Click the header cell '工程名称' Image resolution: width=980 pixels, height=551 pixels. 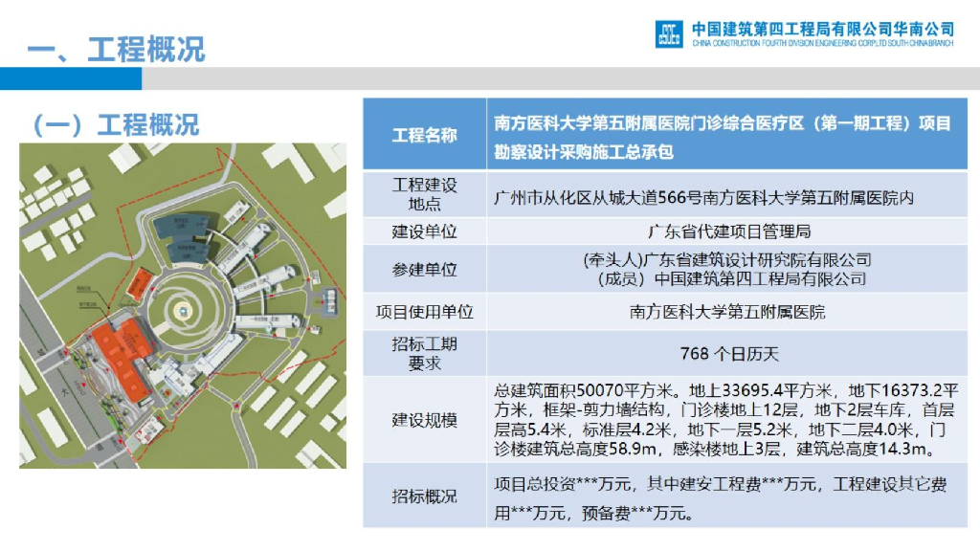[424, 135]
